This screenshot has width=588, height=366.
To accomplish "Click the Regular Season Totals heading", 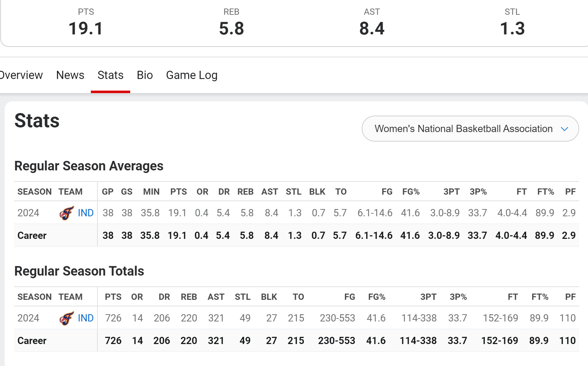I will coord(79,271).
